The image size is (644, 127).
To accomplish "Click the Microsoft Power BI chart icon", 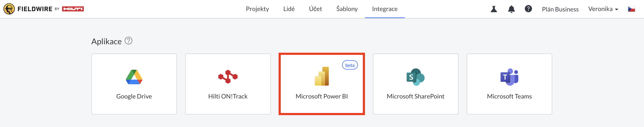I will 322,76.
